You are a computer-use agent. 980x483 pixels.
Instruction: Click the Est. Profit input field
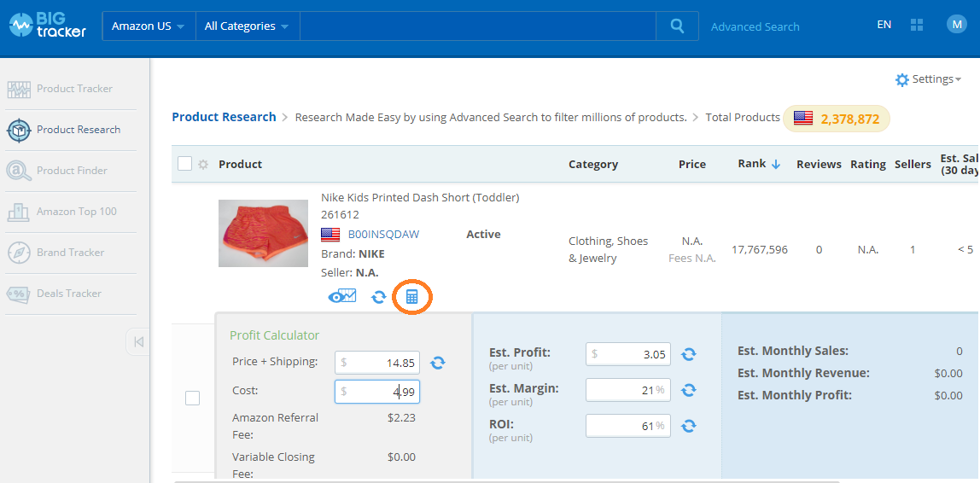pyautogui.click(x=628, y=354)
